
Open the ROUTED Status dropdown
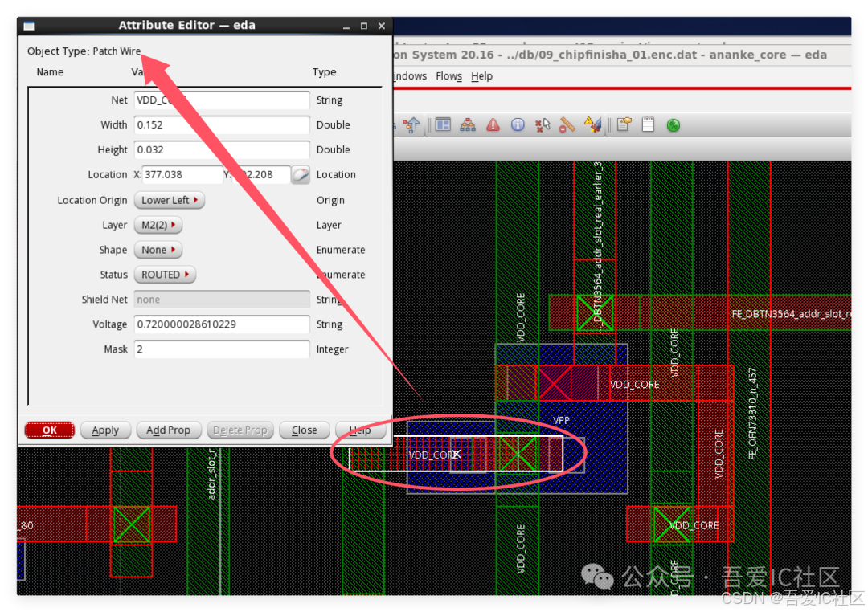[165, 275]
